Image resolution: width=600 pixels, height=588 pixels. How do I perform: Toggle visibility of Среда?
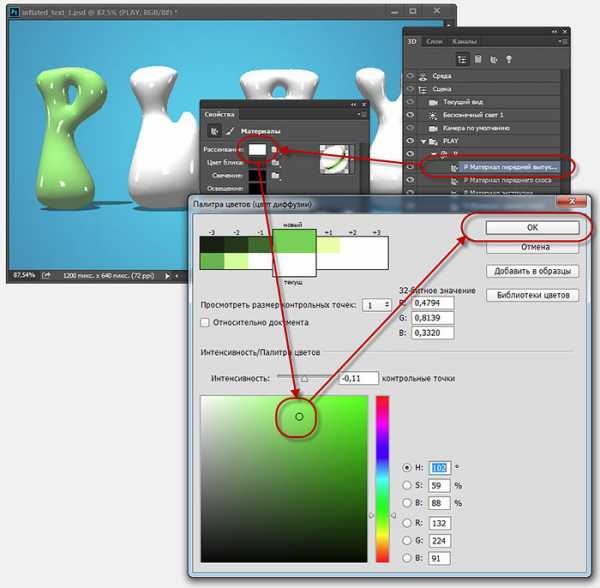coord(410,76)
